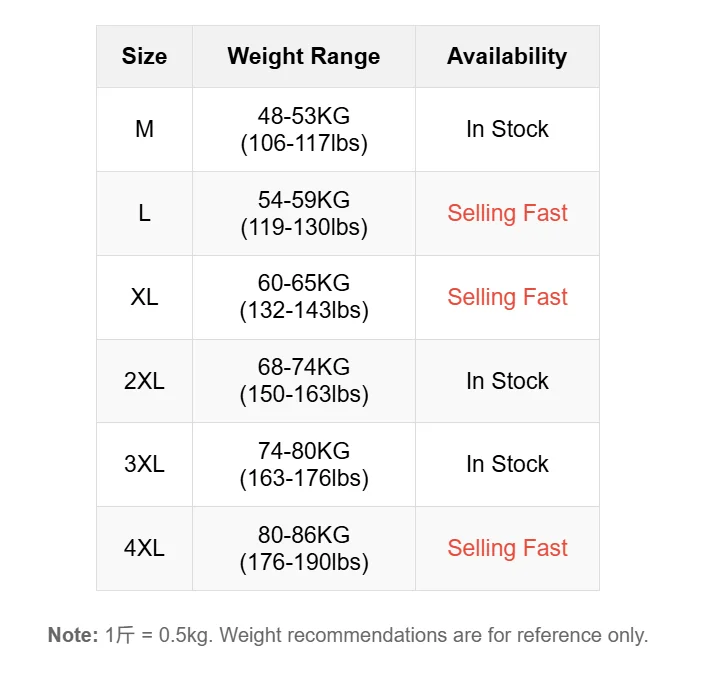Select the 3XL size cell
Viewport: 728px width, 686px height.
[144, 464]
